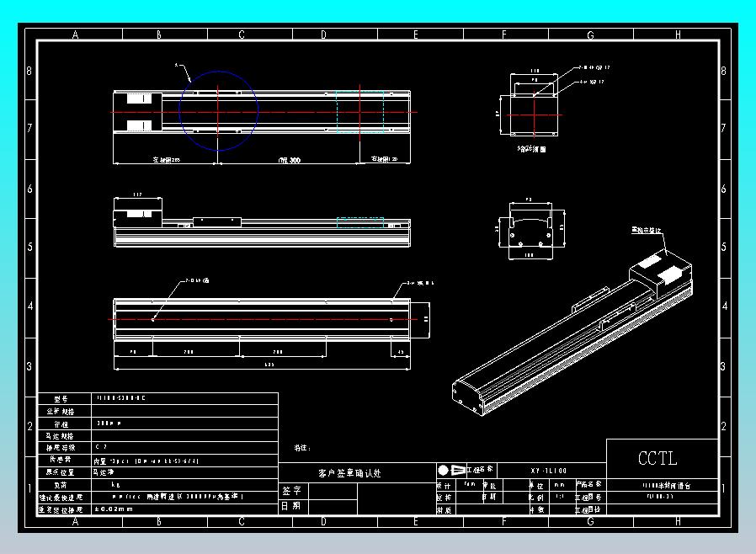Click the 局部视图 caption under detail view
Image resolution: width=756 pixels, height=554 pixels.
coord(532,149)
